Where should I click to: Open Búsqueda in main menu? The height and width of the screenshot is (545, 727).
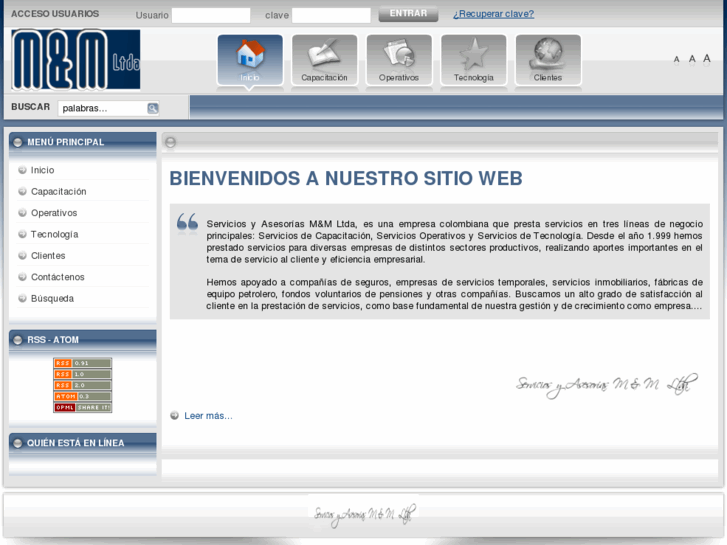(x=52, y=298)
